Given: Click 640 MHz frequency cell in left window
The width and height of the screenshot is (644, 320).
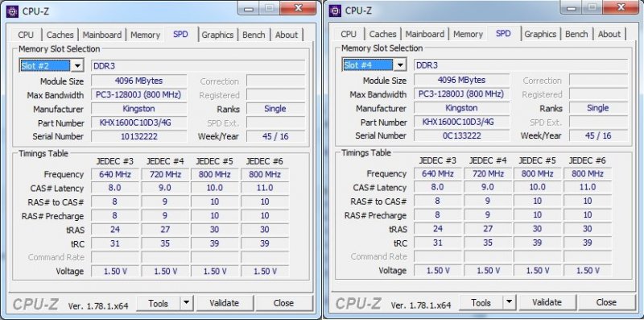Looking at the screenshot, I should point(115,174).
